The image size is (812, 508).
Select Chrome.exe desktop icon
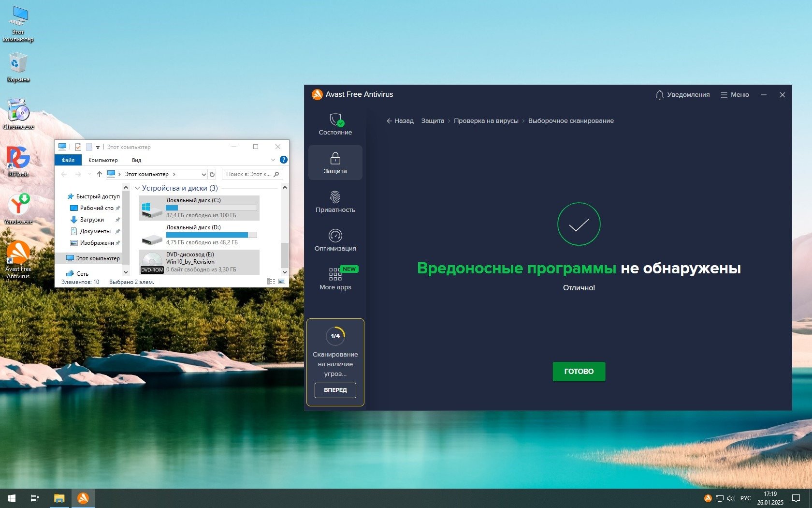click(x=18, y=114)
